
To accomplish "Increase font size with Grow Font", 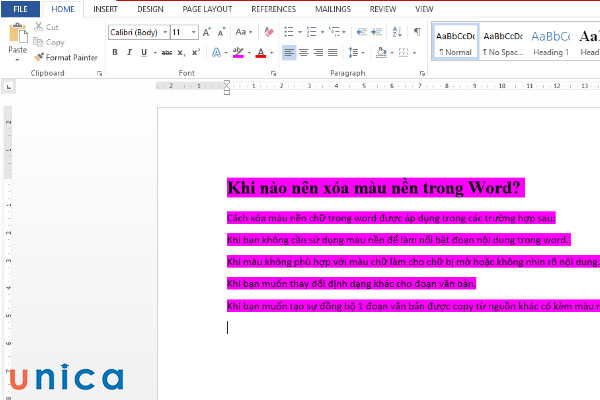I will (208, 32).
